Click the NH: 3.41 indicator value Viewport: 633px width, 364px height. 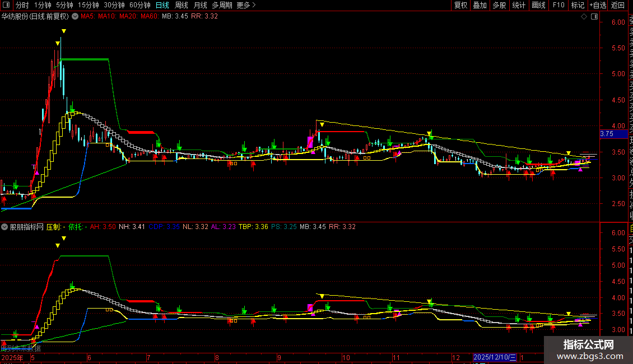132,227
